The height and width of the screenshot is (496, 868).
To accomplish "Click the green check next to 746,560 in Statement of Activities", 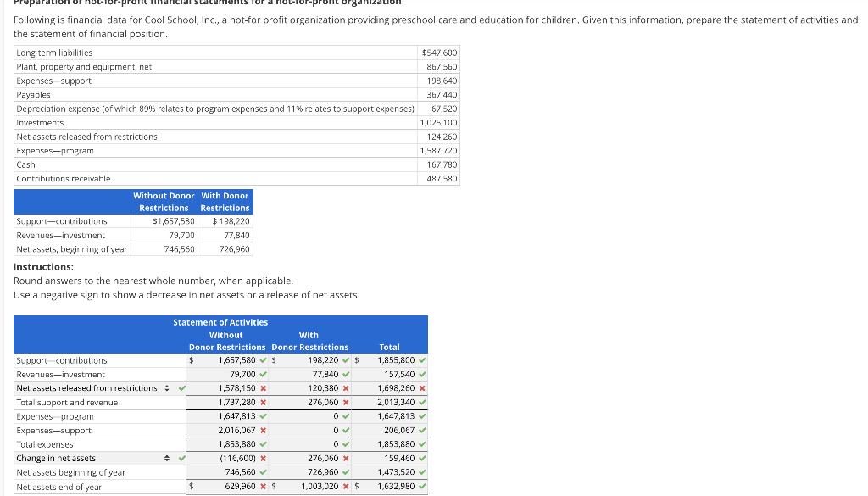I will pos(264,472).
